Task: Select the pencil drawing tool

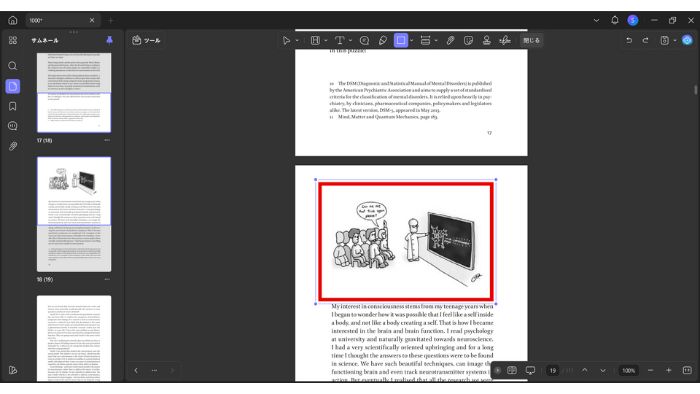Action: [x=383, y=40]
